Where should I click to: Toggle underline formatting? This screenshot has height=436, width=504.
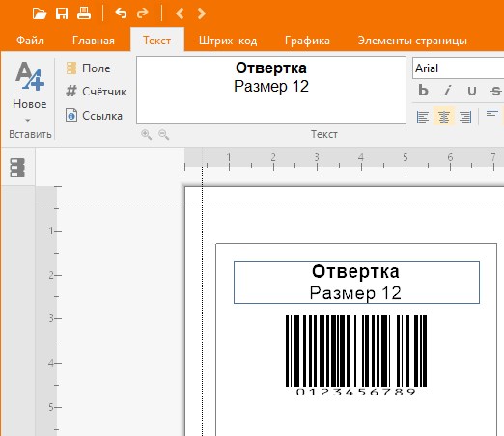(472, 91)
